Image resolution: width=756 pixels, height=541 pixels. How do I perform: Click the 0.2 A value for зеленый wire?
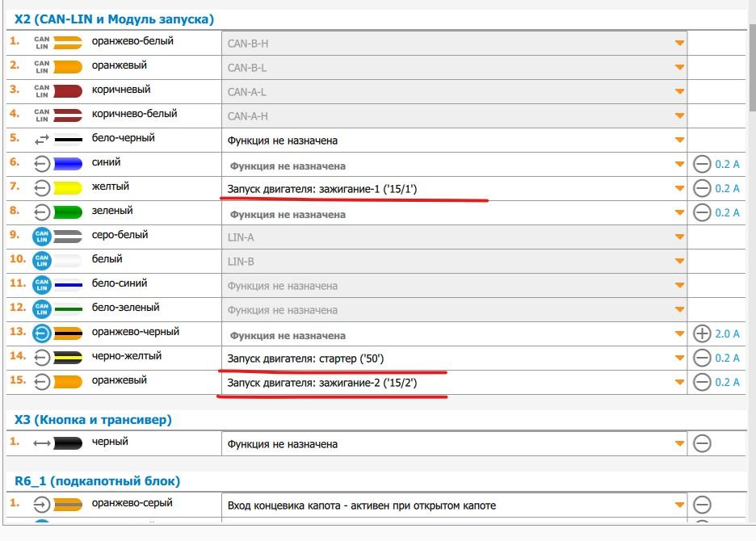pyautogui.click(x=727, y=213)
